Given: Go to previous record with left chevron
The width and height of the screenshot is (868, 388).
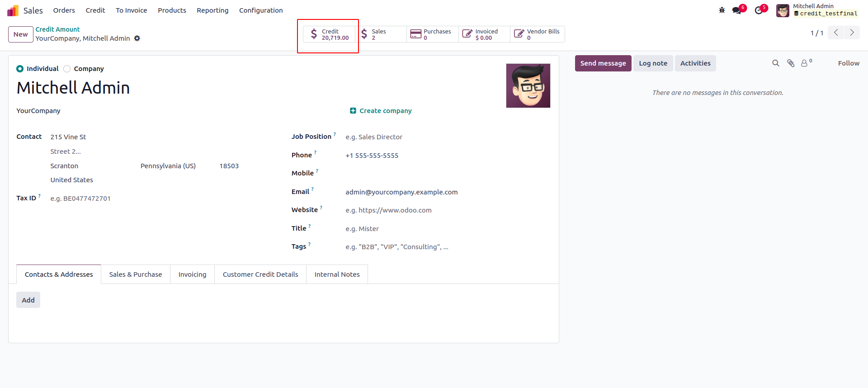Looking at the screenshot, I should click(x=836, y=33).
